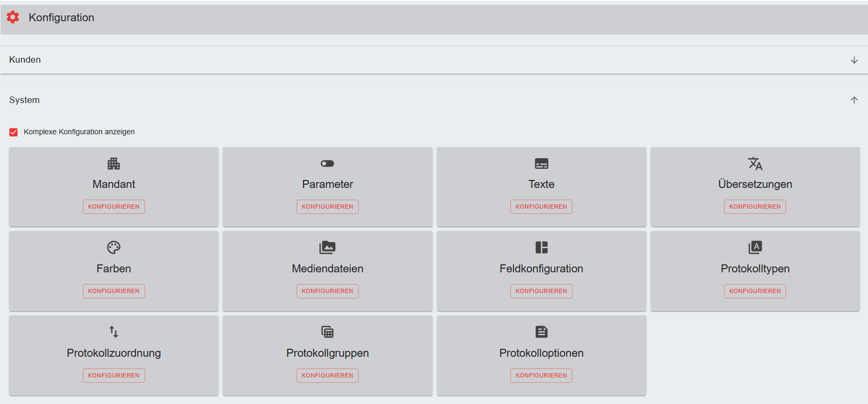Open Konfigurieren for Farben
The width and height of the screenshot is (868, 404).
[114, 291]
